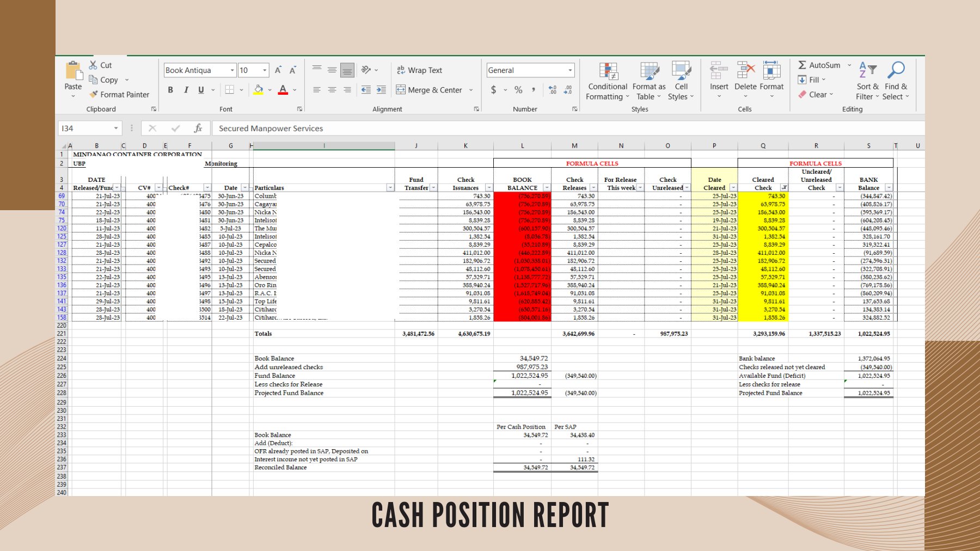Apply the yellow Fill Color swatch
This screenshot has width=980, height=551.
coord(259,90)
